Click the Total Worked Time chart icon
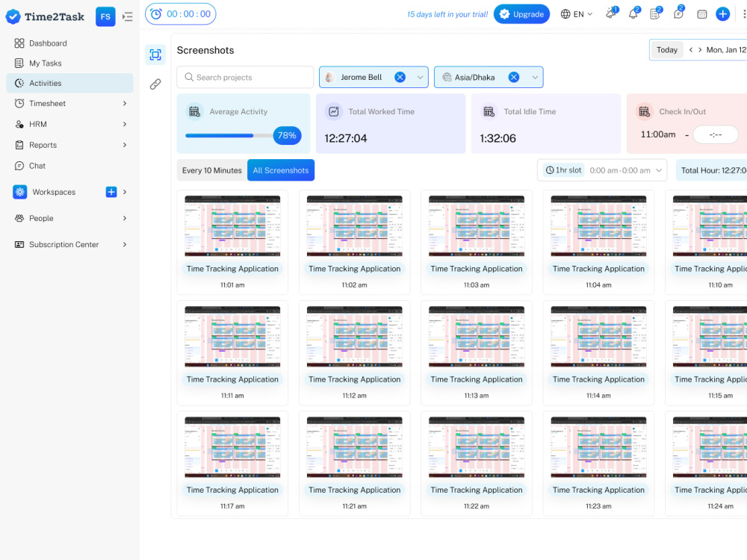The width and height of the screenshot is (747, 560). (333, 111)
